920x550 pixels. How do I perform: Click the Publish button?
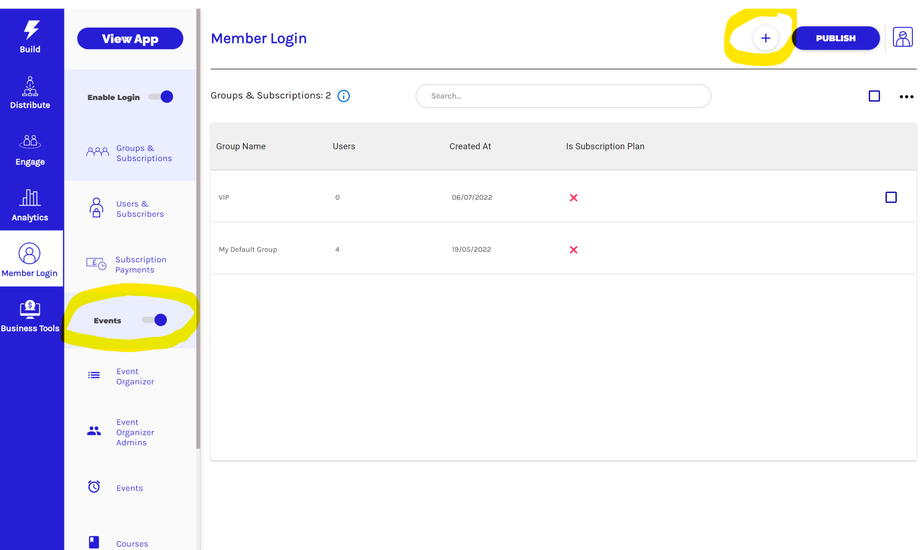[x=835, y=38]
